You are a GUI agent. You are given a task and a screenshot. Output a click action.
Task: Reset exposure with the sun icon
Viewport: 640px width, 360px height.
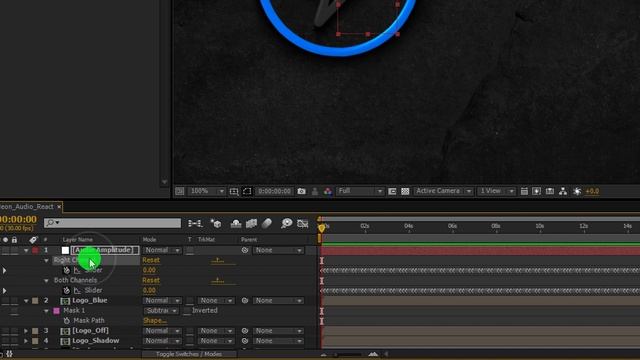click(x=577, y=191)
